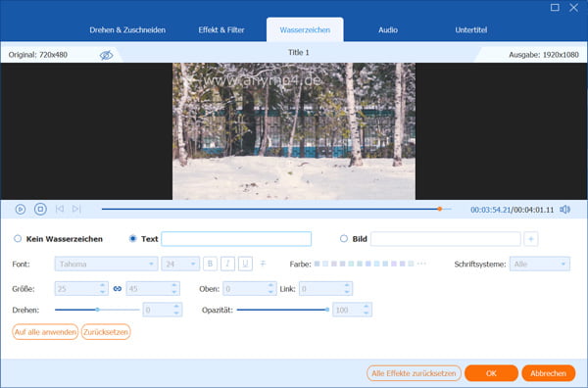Select the Kein Wasserzeichen radio option
588x388 pixels.
(18, 238)
